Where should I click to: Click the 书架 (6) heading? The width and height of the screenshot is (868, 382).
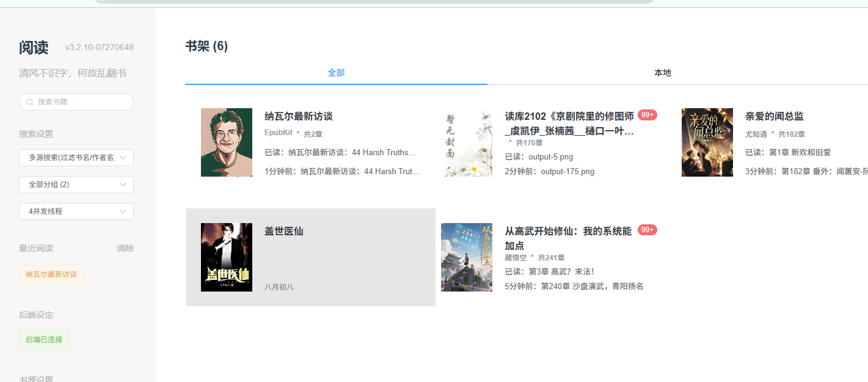tap(206, 46)
